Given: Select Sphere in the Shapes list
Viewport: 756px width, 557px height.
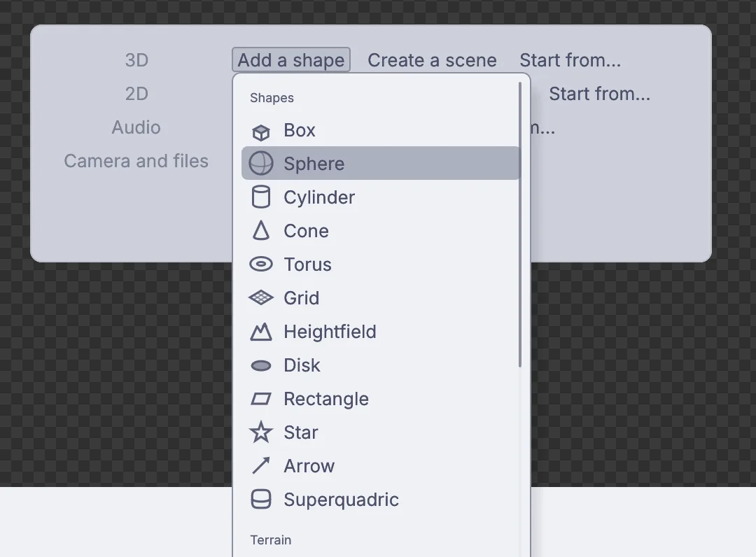Looking at the screenshot, I should (x=380, y=163).
